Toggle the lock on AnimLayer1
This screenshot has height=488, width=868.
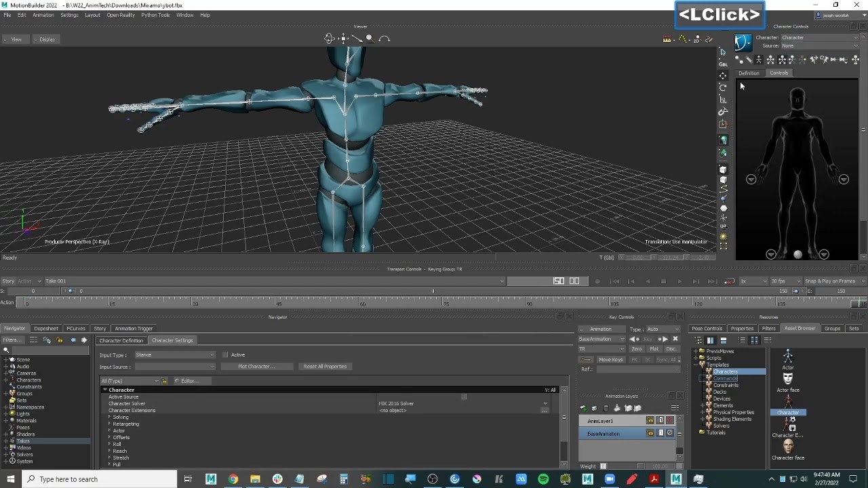point(650,421)
